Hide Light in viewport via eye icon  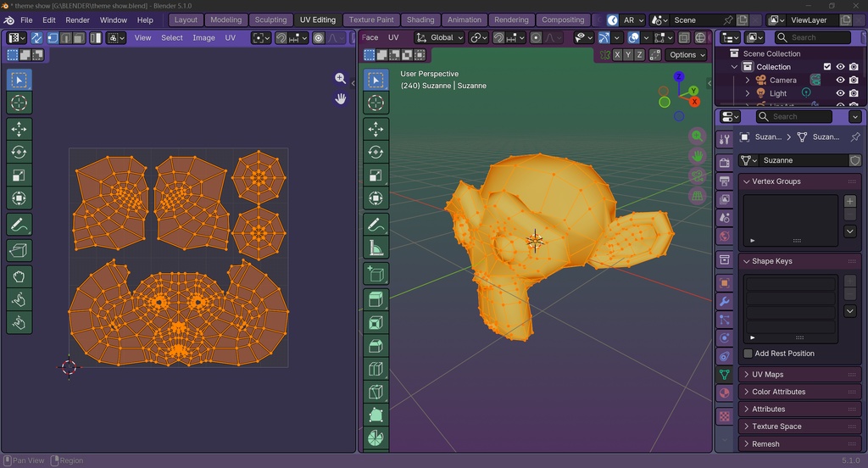tap(840, 93)
